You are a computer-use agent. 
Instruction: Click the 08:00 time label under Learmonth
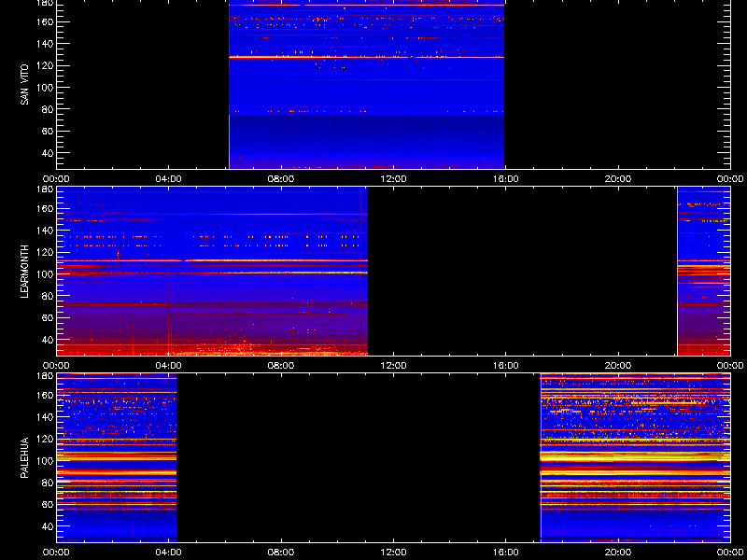click(281, 366)
